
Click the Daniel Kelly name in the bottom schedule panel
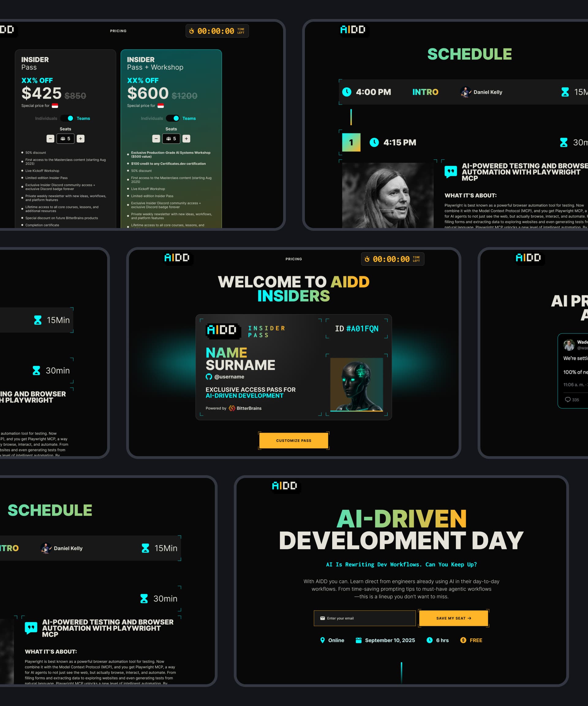pyautogui.click(x=68, y=548)
